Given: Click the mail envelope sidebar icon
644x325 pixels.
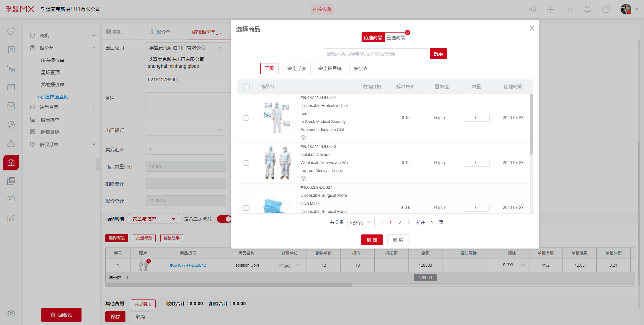Looking at the screenshot, I should (11, 87).
